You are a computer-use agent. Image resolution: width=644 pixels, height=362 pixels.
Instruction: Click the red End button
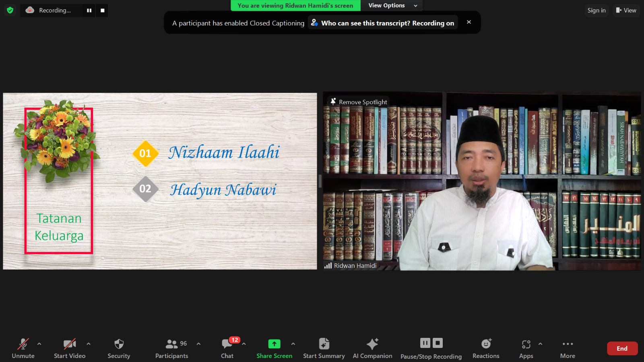(x=622, y=348)
